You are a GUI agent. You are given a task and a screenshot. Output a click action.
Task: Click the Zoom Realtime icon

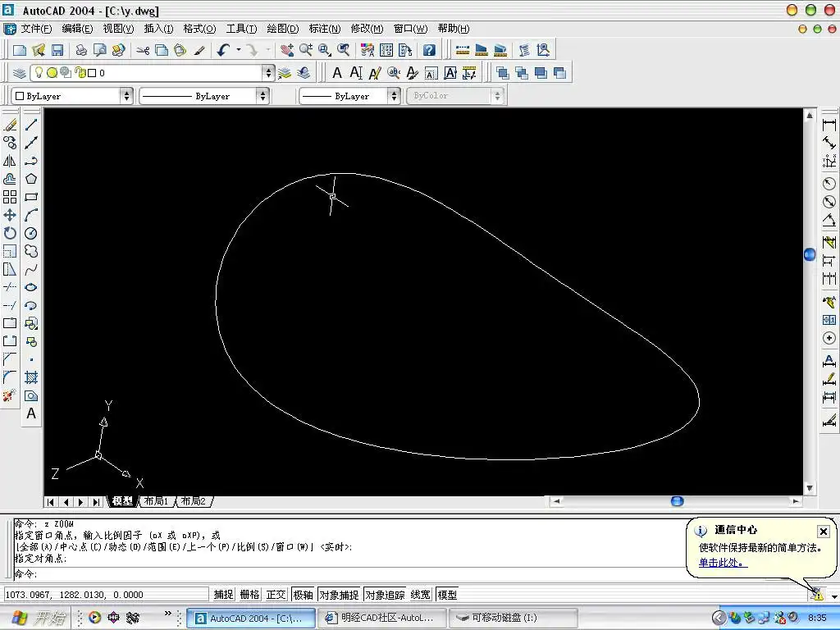click(306, 50)
